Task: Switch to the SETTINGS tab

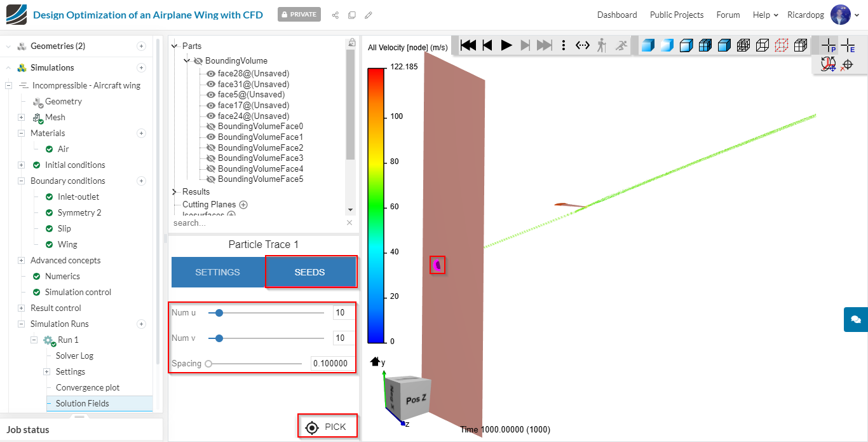Action: 217,272
